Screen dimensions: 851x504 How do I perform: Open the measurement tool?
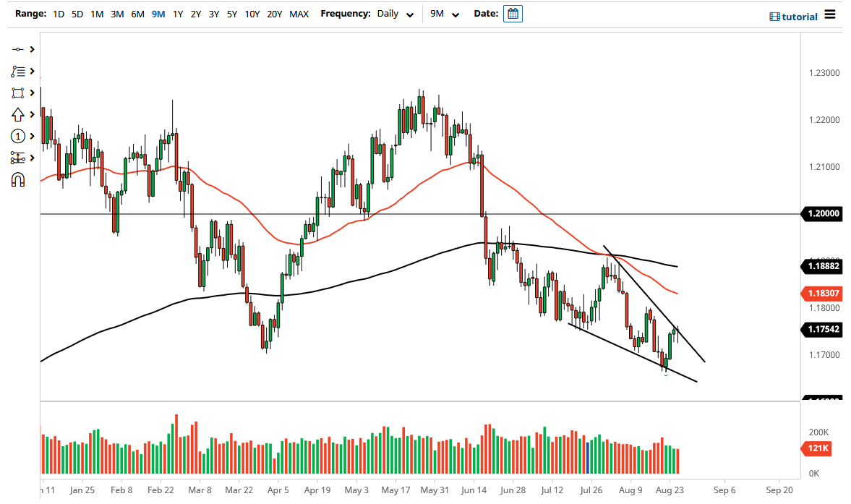[x=18, y=158]
